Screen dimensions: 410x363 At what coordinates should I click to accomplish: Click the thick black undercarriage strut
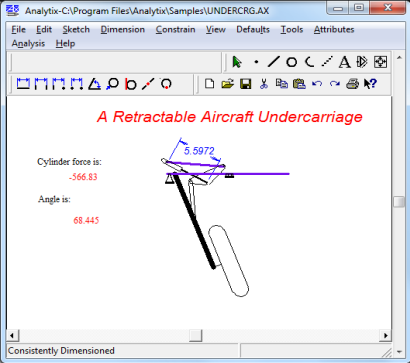[194, 222]
